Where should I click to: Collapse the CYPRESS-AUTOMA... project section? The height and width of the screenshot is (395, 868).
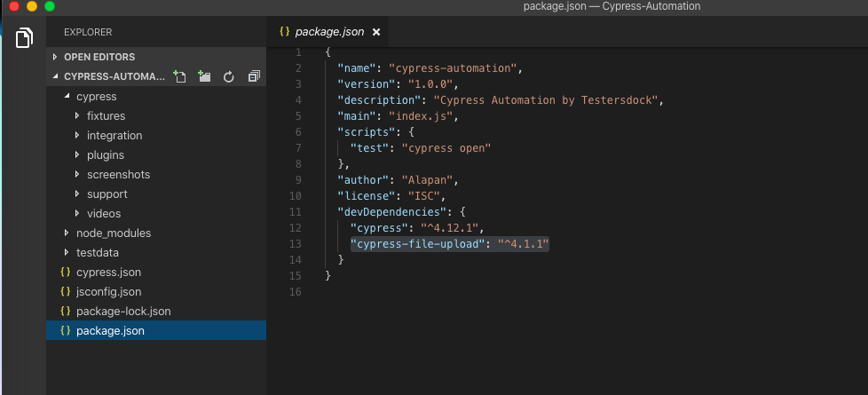click(x=55, y=76)
